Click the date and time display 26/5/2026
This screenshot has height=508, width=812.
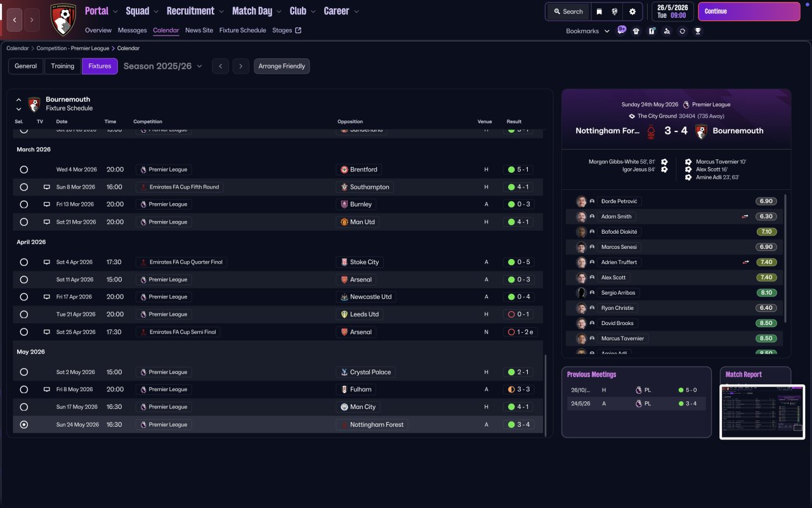pos(673,11)
